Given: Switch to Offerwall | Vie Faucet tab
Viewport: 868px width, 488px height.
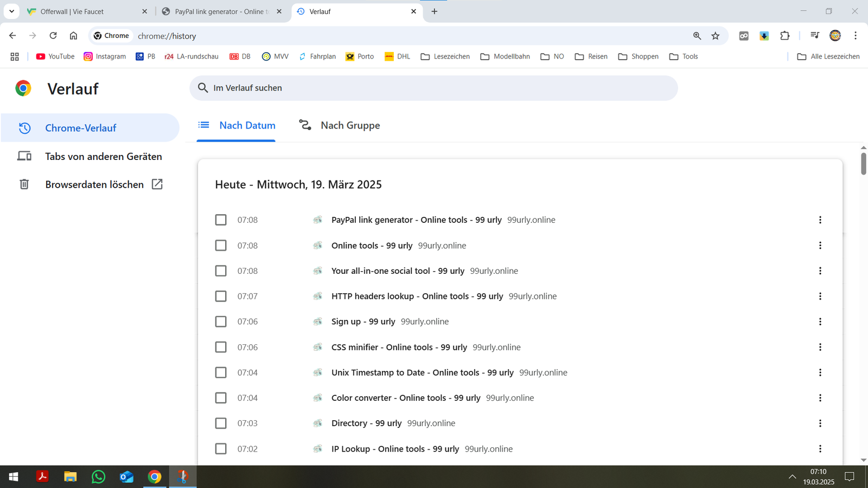Looking at the screenshot, I should pos(87,11).
